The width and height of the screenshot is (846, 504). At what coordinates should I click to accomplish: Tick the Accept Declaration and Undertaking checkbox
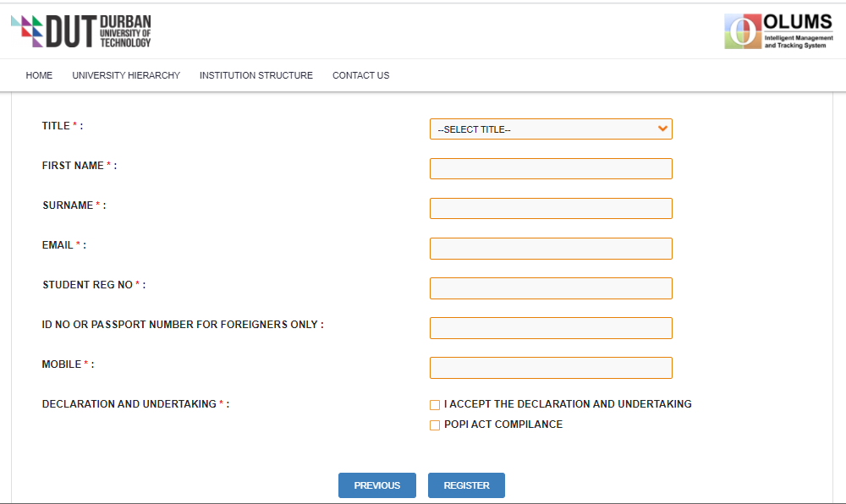(435, 405)
